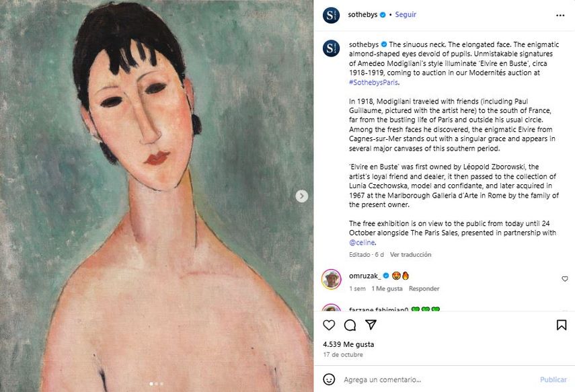575x392 pixels.
Task: Open omruzak_'s profile picture
Action: click(x=330, y=278)
